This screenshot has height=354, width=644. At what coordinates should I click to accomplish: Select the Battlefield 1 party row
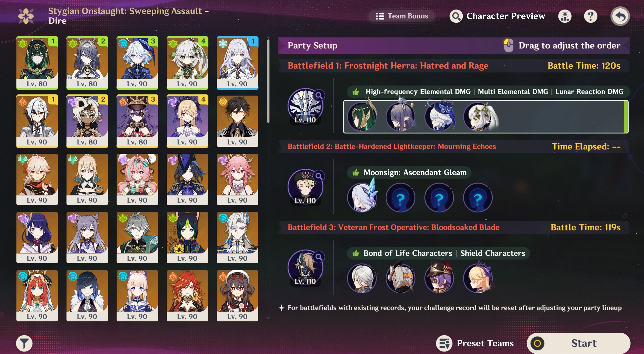click(486, 117)
